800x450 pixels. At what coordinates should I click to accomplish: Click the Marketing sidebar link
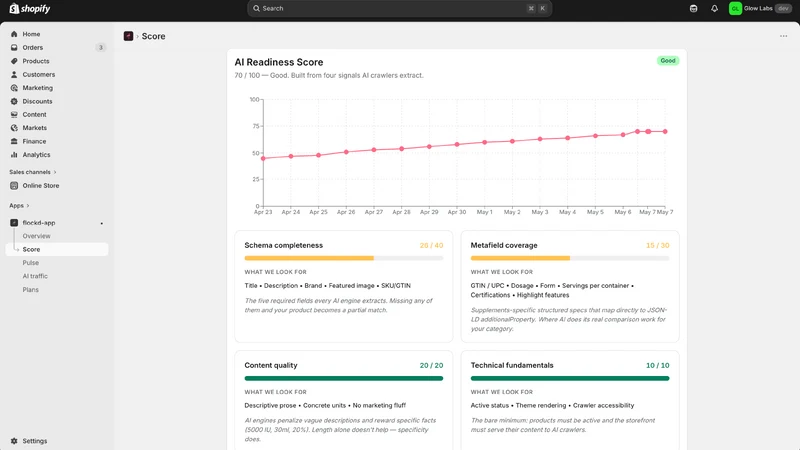point(37,88)
